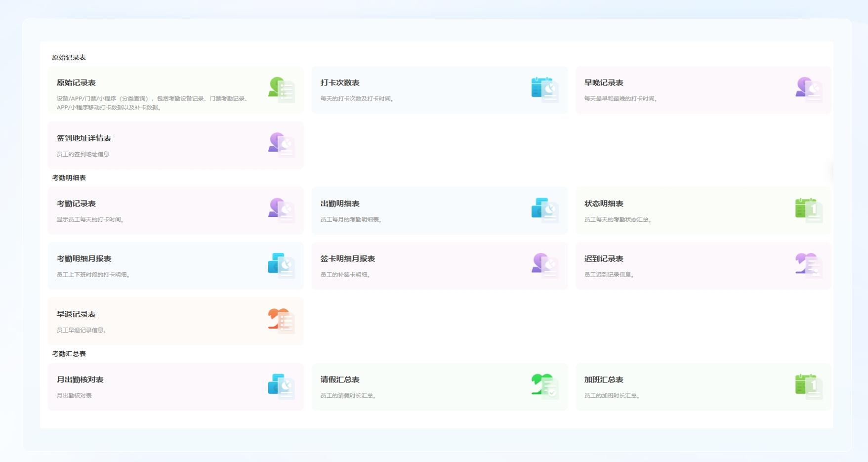868x462 pixels.
Task: Click the 原始记录表 card icon
Action: tap(281, 90)
